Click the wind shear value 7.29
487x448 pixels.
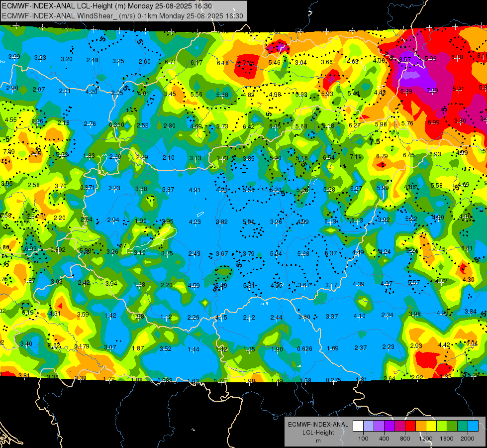(x=432, y=91)
